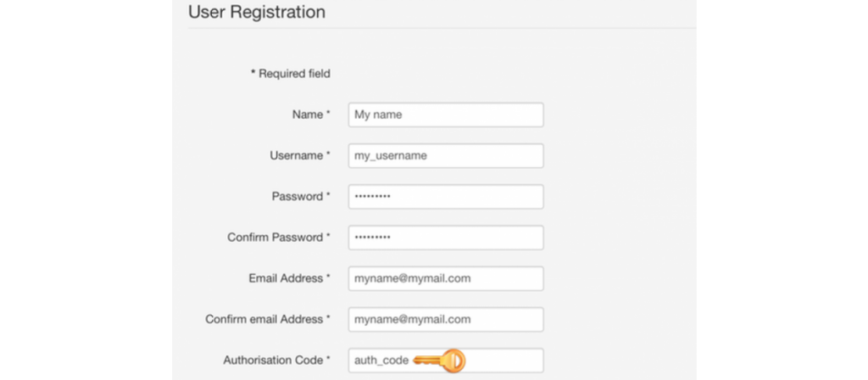The image size is (868, 380).
Task: Select the Password label text
Action: (x=298, y=197)
